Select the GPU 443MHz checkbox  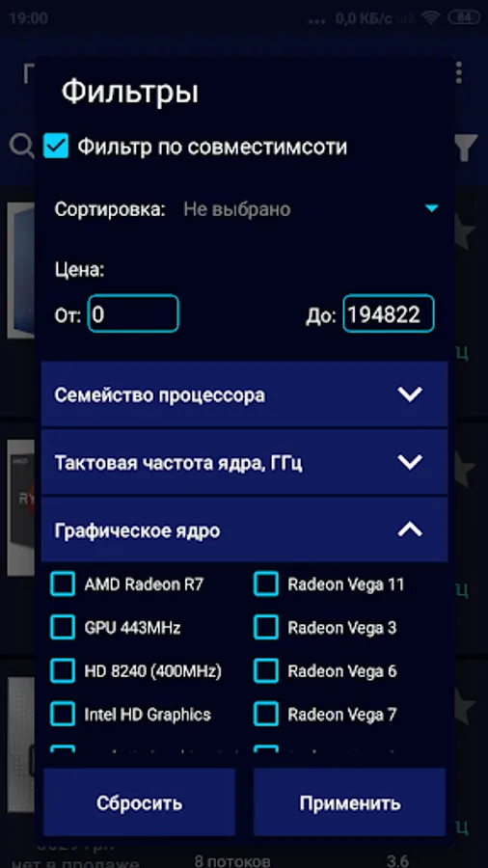tap(63, 627)
